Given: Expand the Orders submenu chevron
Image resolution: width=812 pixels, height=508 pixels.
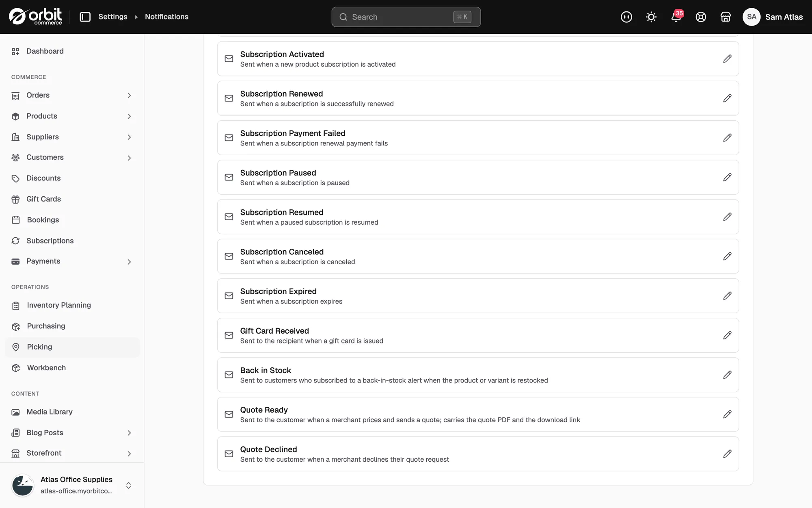Looking at the screenshot, I should pos(129,96).
